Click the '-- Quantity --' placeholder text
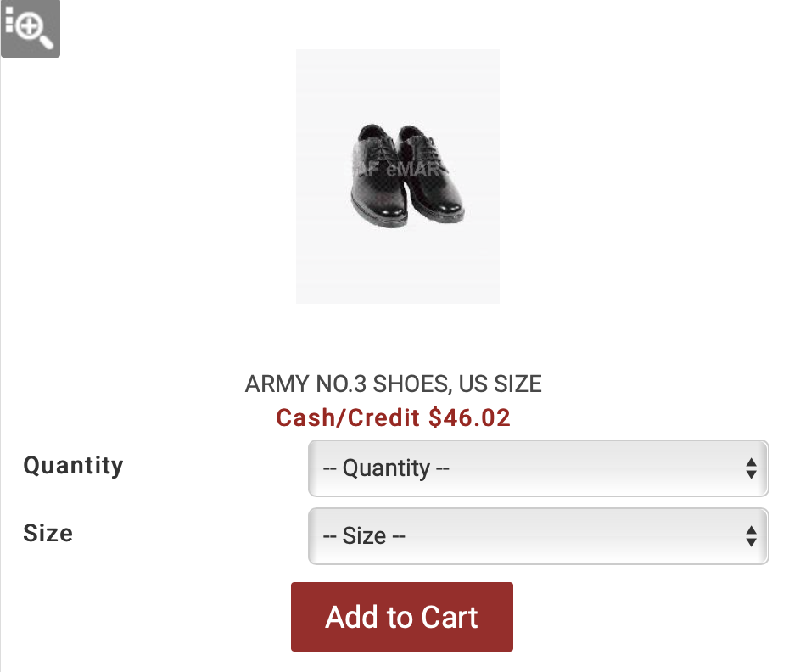The width and height of the screenshot is (789, 672). coord(386,468)
